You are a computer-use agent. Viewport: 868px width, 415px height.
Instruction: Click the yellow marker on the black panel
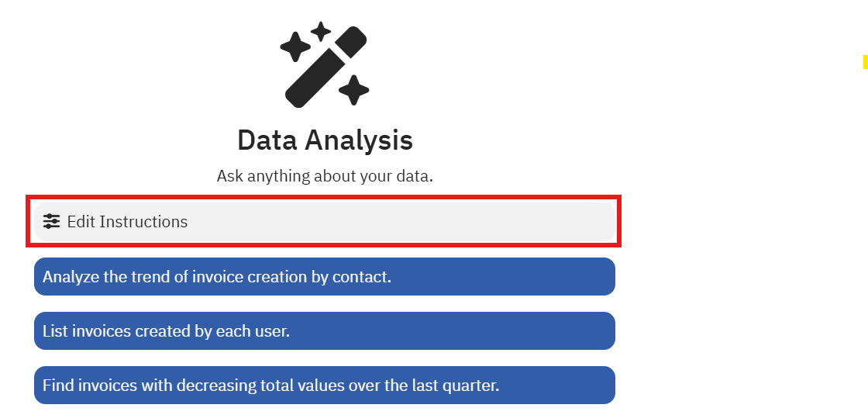coord(865,62)
